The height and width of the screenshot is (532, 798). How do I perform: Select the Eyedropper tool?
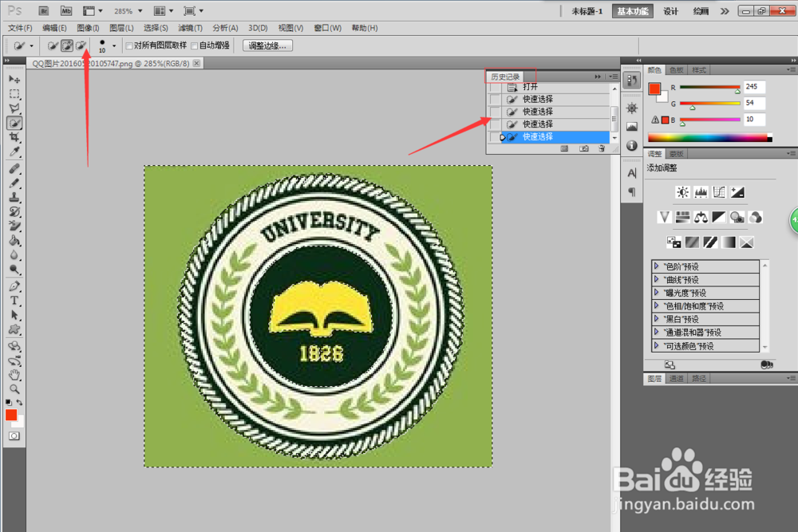click(x=14, y=152)
